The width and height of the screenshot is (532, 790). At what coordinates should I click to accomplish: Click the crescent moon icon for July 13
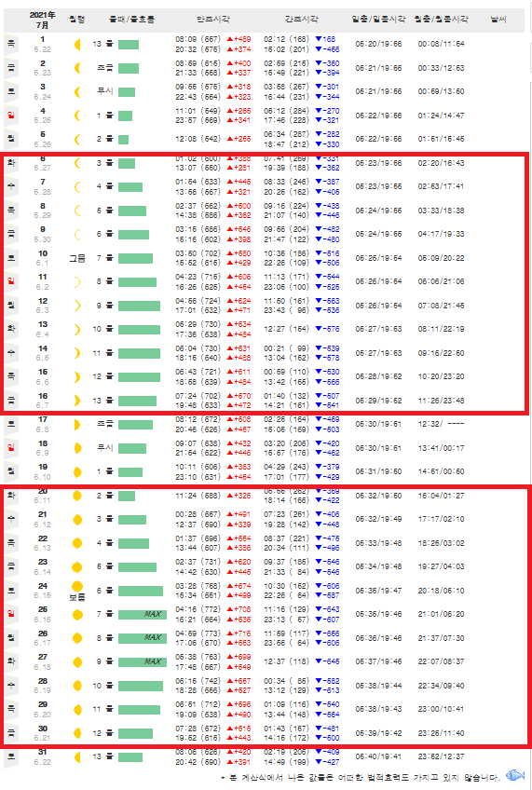click(x=77, y=330)
